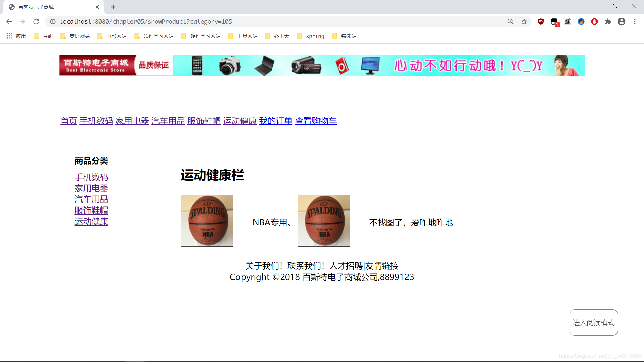Screen dimensions: 644x362
Task: Select 服饰鞋帽 in the category sidebar
Action: (91, 210)
